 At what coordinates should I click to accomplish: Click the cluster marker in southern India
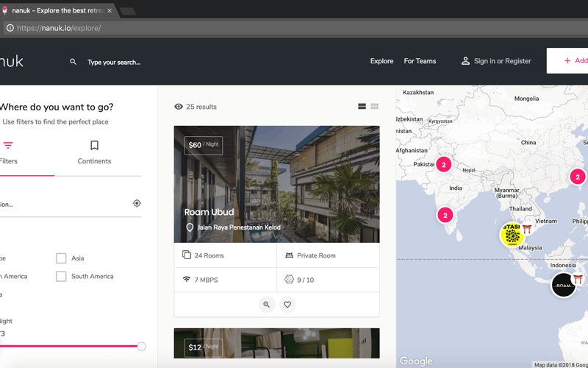coord(445,215)
